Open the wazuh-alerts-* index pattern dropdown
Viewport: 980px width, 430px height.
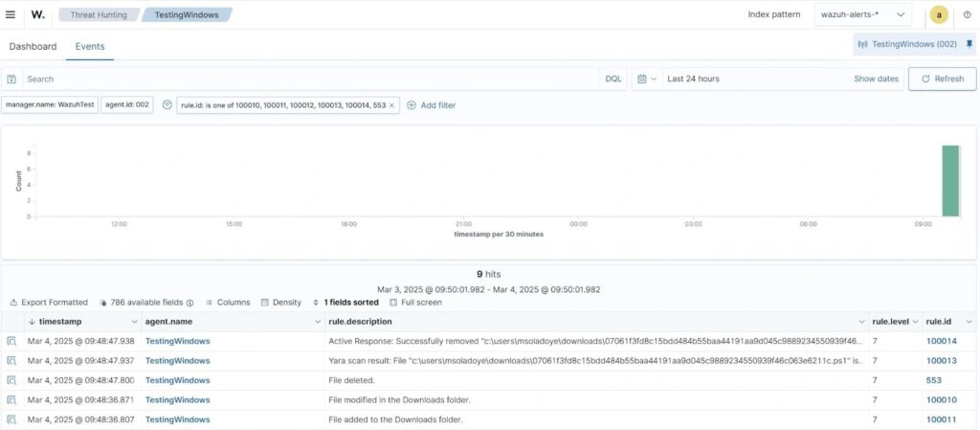[x=862, y=14]
